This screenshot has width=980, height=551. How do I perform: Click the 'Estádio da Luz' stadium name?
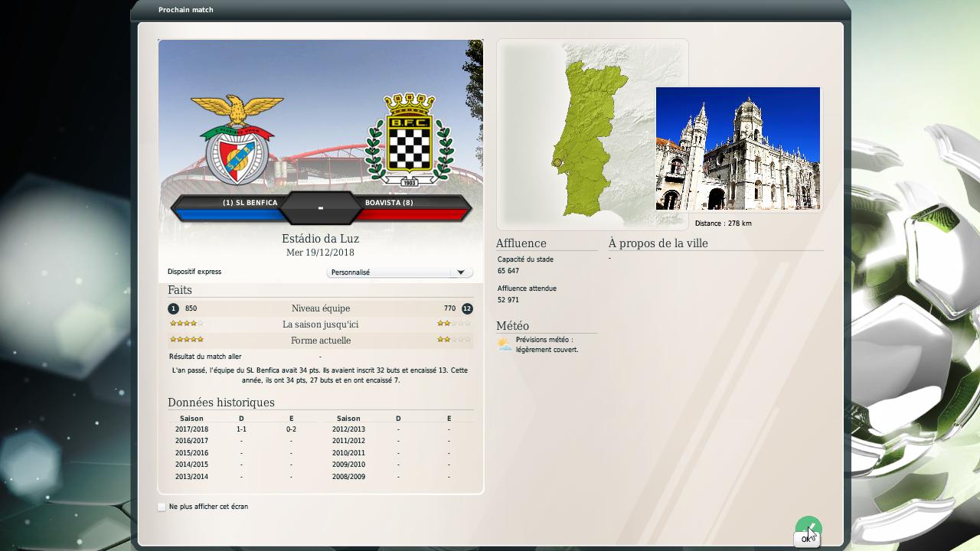pos(320,239)
